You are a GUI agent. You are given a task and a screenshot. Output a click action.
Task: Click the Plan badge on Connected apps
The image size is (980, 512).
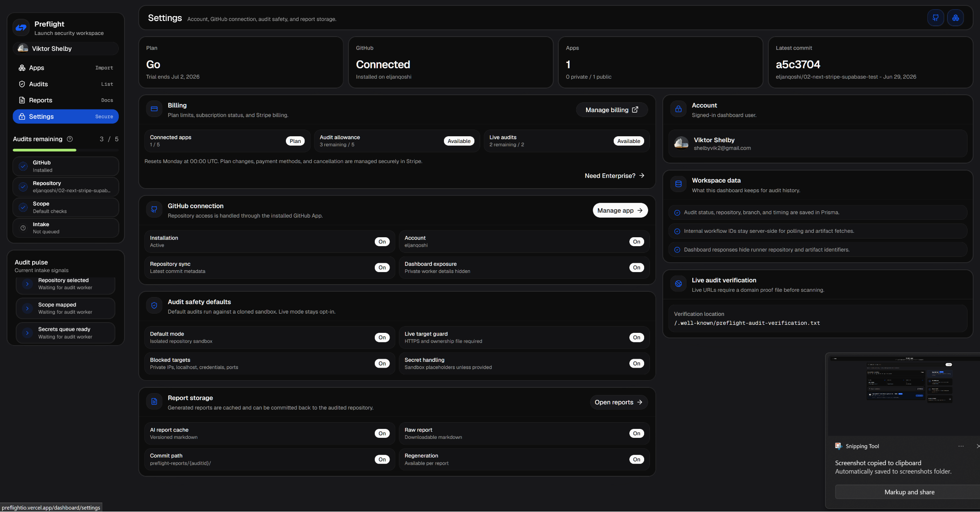(295, 141)
